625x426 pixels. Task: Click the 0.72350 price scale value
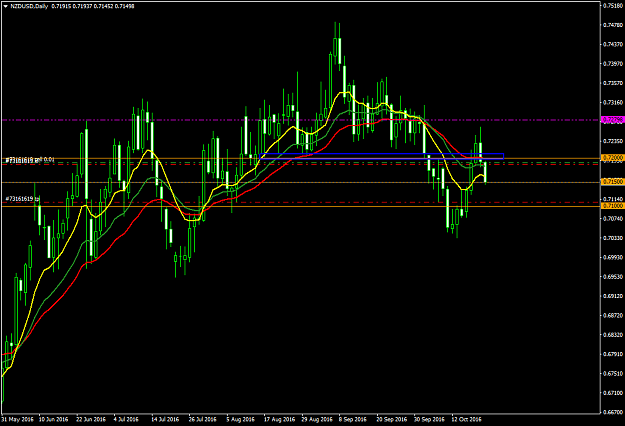pyautogui.click(x=613, y=141)
